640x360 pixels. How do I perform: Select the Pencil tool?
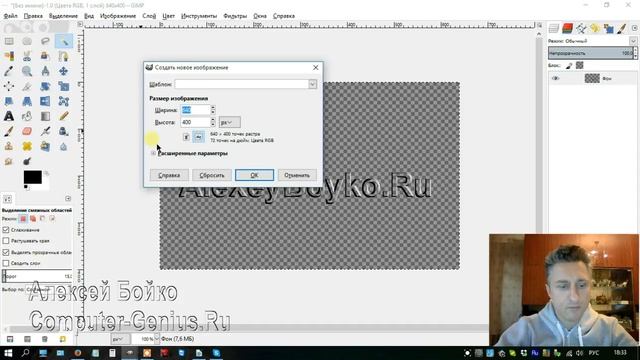[63, 116]
